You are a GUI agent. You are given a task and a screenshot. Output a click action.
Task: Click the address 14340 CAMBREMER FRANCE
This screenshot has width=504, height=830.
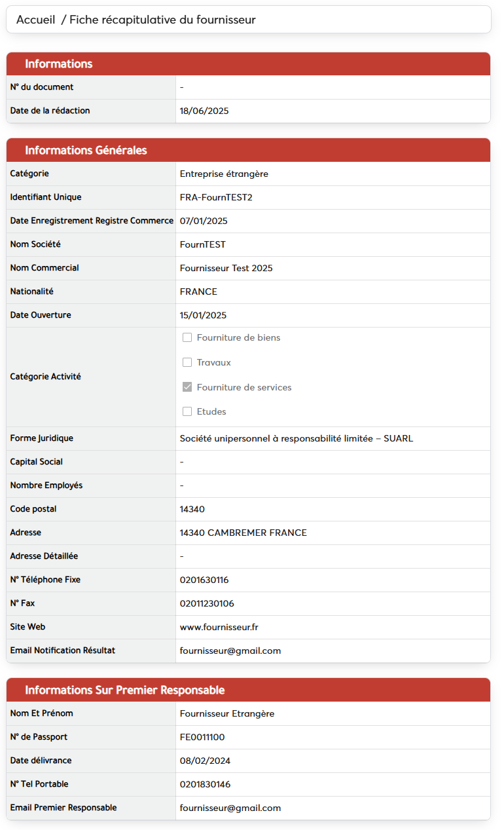point(243,533)
